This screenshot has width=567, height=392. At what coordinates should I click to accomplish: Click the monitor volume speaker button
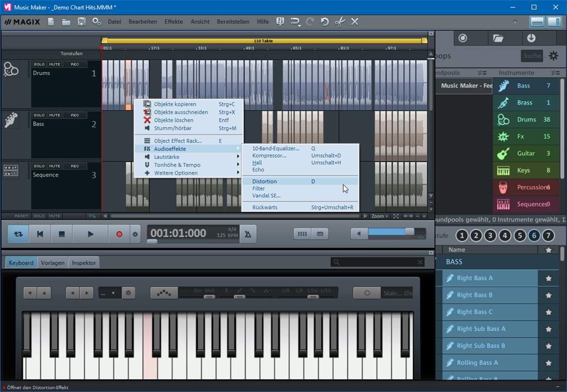(x=359, y=234)
